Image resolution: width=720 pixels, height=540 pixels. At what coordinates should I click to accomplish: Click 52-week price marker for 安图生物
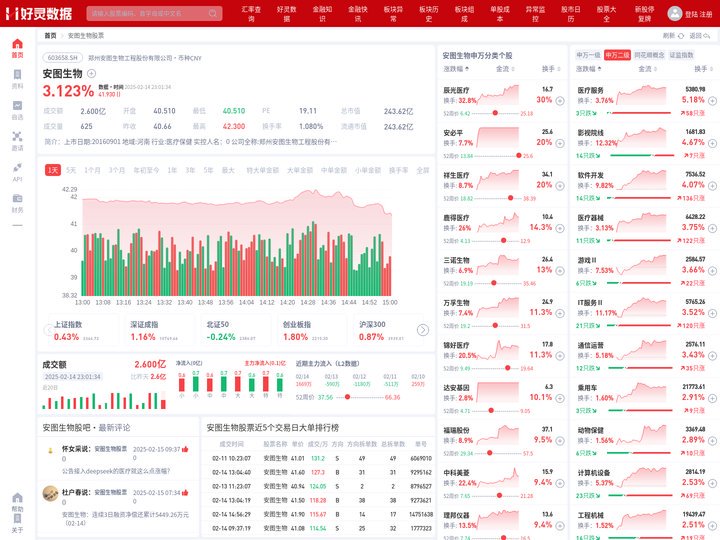(347, 397)
